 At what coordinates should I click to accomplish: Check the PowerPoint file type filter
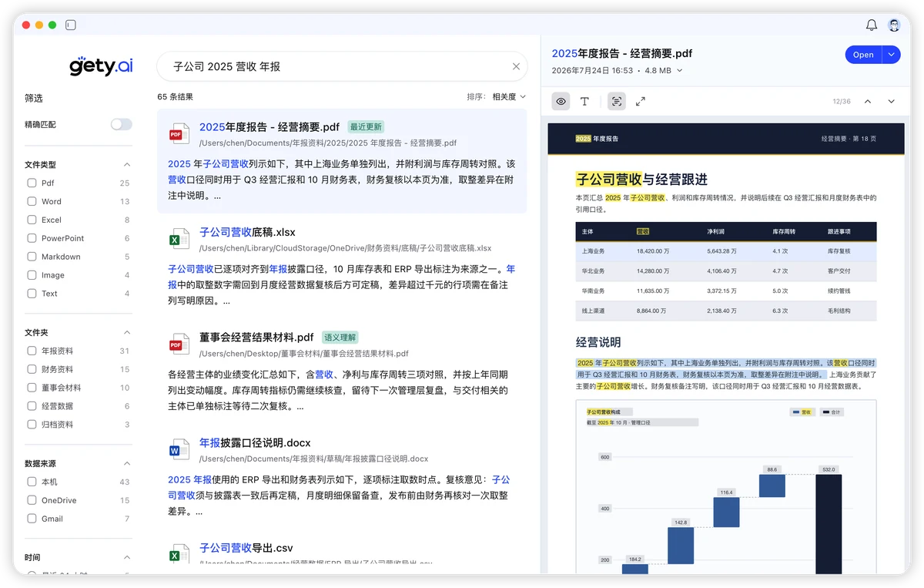click(x=32, y=238)
